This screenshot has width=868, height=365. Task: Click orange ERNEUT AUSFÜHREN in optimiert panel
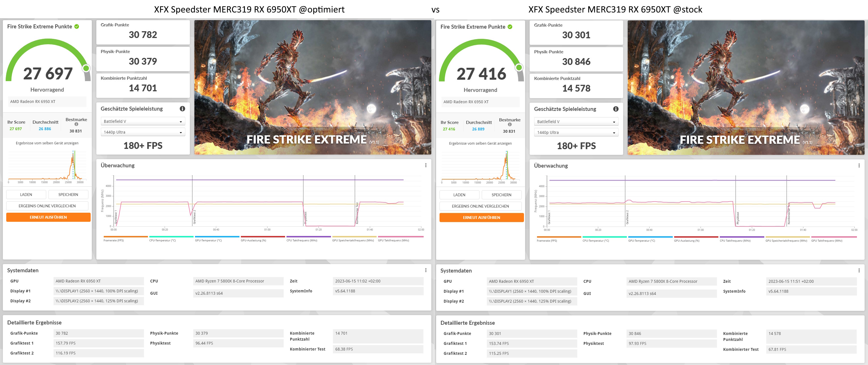(x=48, y=217)
